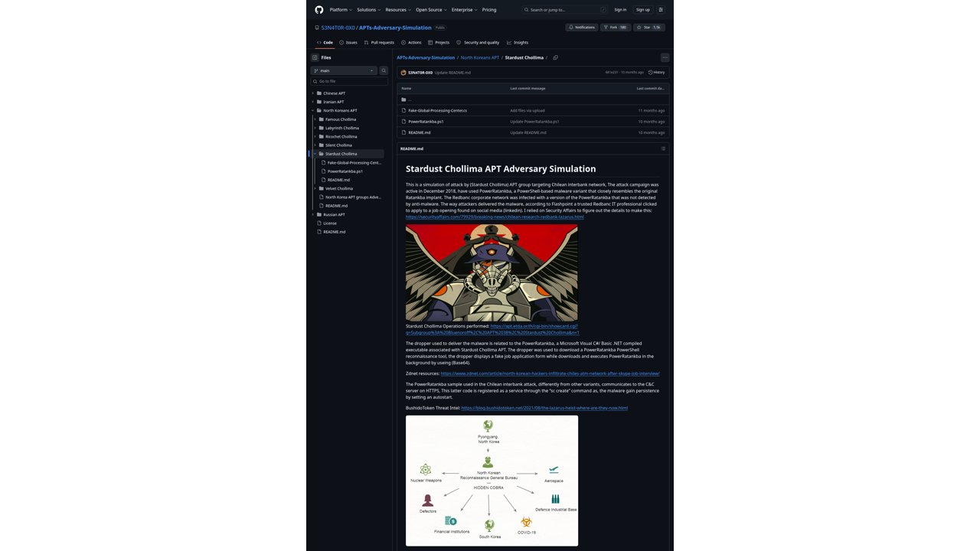Select North Korea APT groups Adve... tree file
This screenshot has width=980, height=551.
tap(351, 197)
